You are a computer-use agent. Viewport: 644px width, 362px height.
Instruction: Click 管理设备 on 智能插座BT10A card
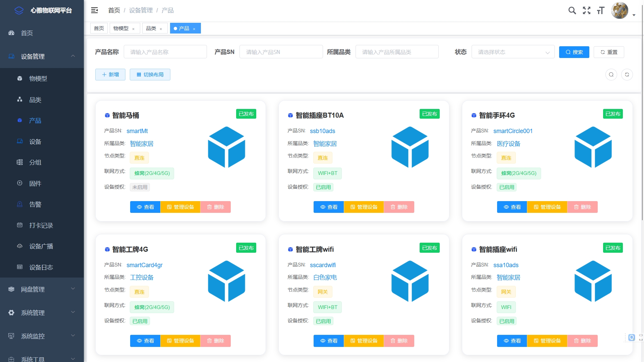(x=364, y=207)
